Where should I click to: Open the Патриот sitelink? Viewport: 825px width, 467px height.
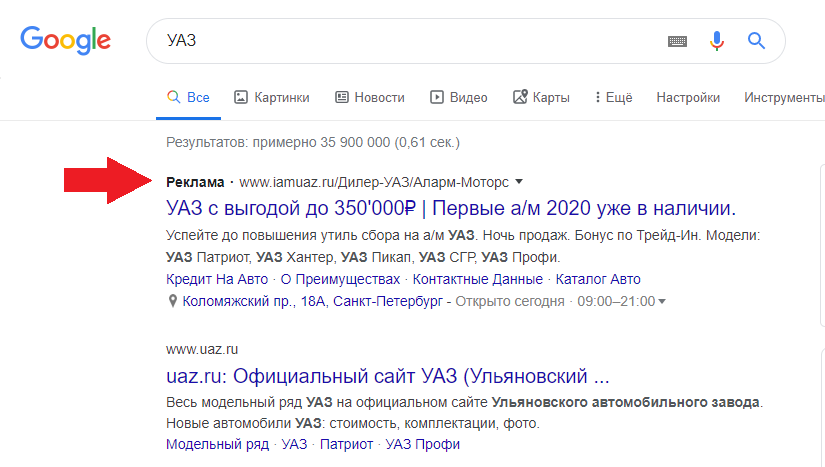click(346, 444)
